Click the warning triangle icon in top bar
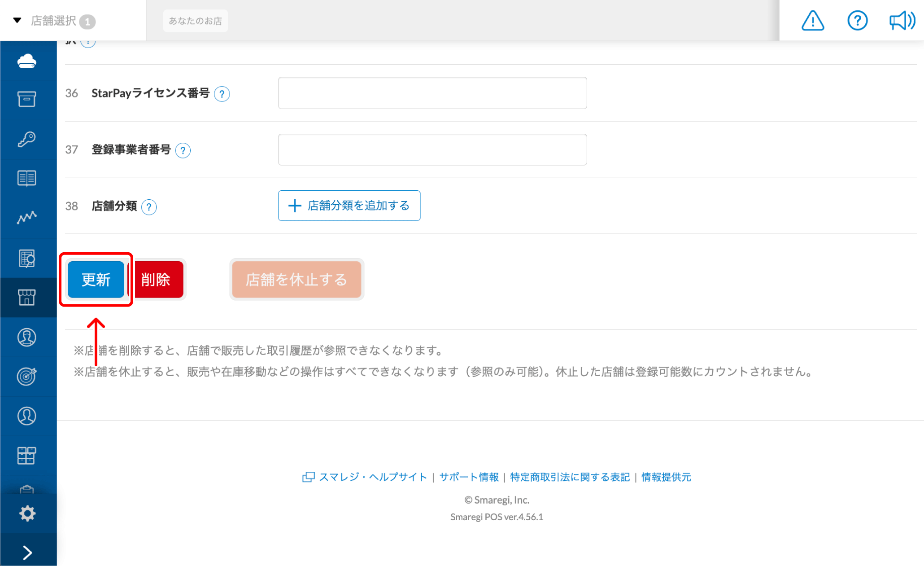Screen dimensions: 924x566 (x=812, y=20)
